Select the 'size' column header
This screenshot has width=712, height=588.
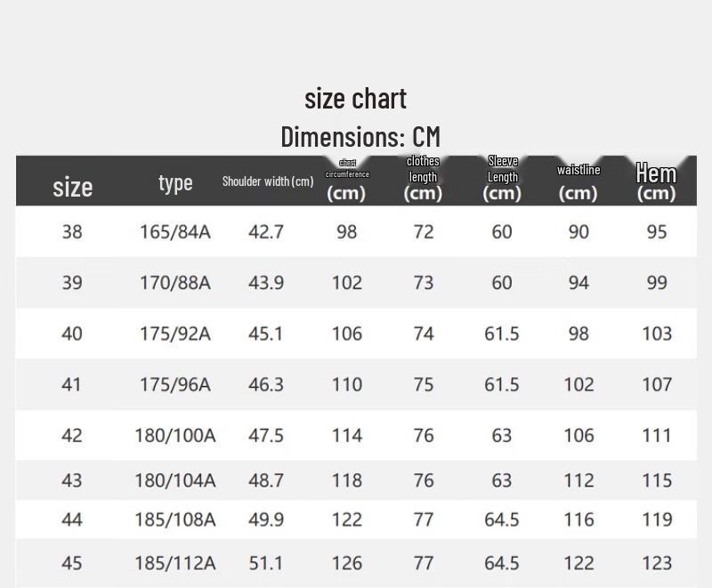tap(72, 187)
